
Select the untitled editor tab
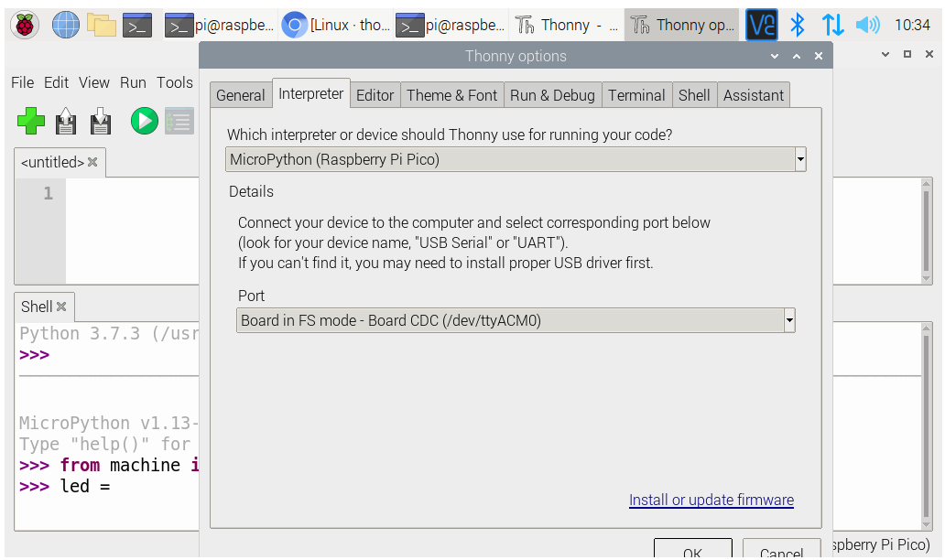click(x=60, y=162)
